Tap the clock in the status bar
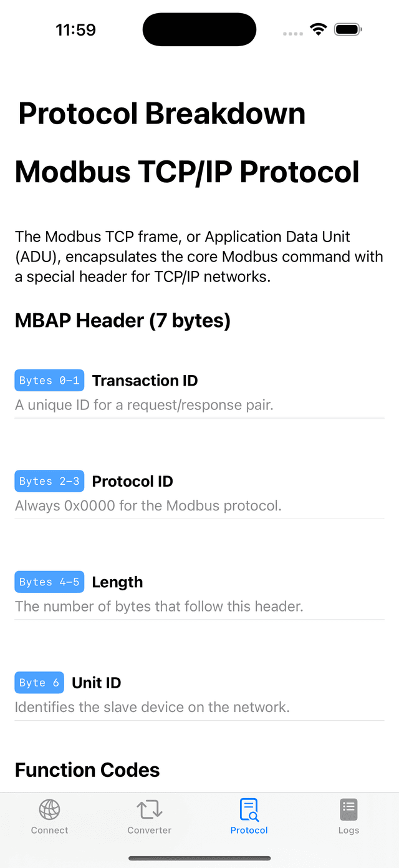The image size is (399, 868). (x=76, y=29)
